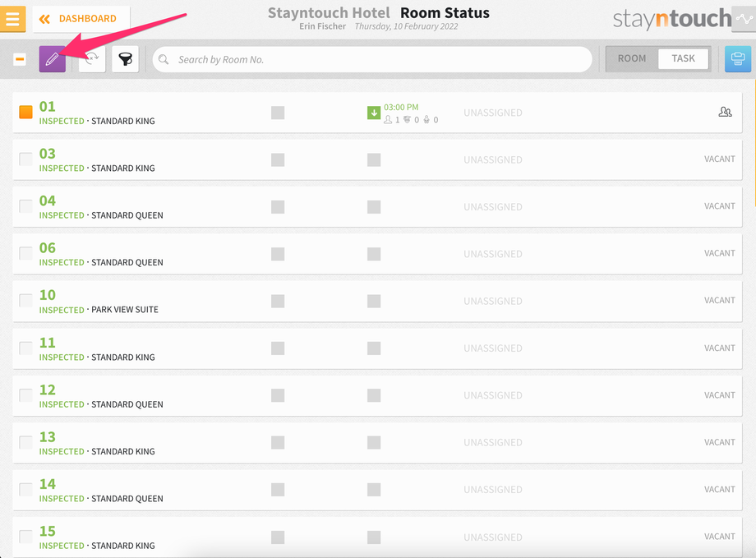Click the adult count icon in room 01 row
This screenshot has width=756, height=558.
388,120
